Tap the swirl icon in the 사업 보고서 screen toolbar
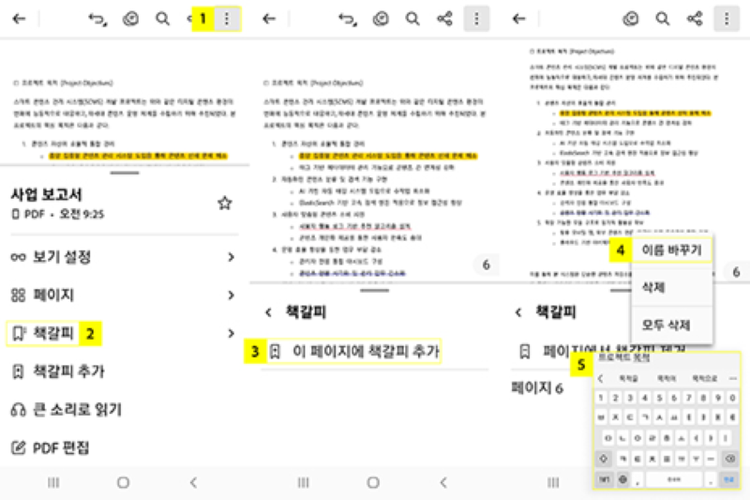750x500 pixels. point(131,19)
